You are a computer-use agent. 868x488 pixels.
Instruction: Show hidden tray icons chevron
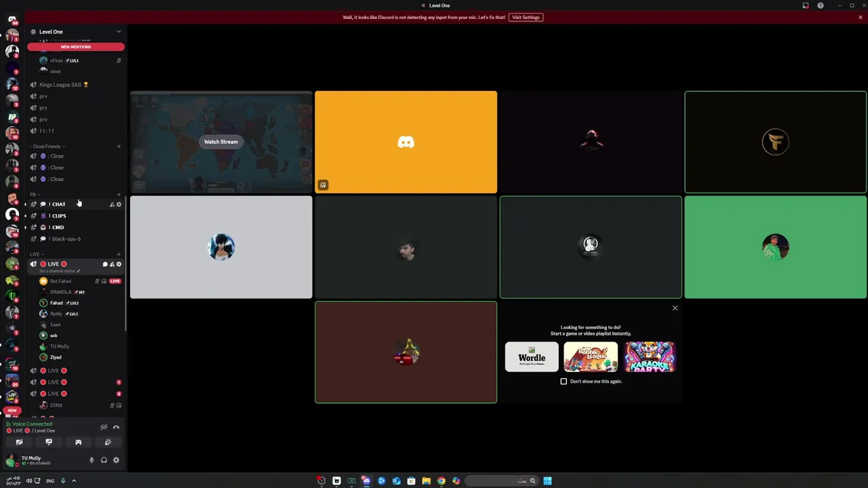[74, 481]
